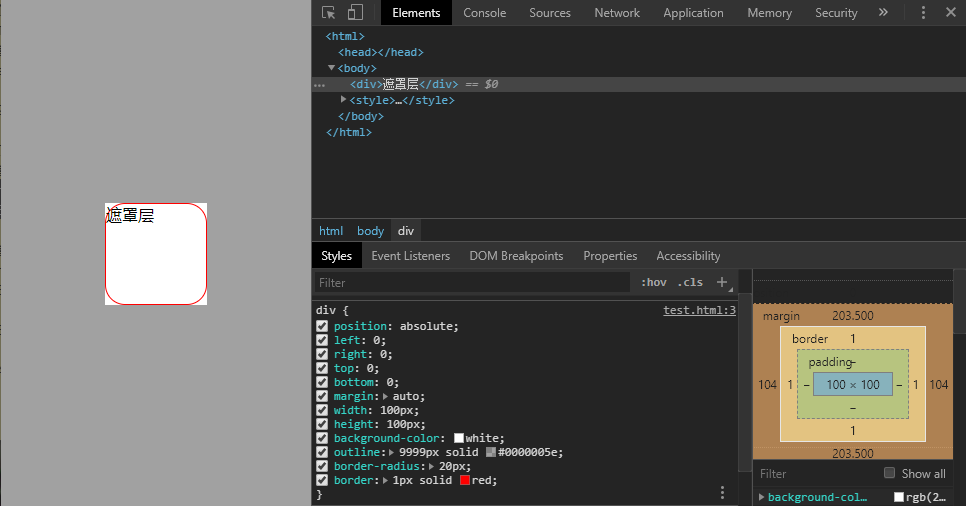
Task: Focus the Styles Filter field
Action: tap(472, 282)
